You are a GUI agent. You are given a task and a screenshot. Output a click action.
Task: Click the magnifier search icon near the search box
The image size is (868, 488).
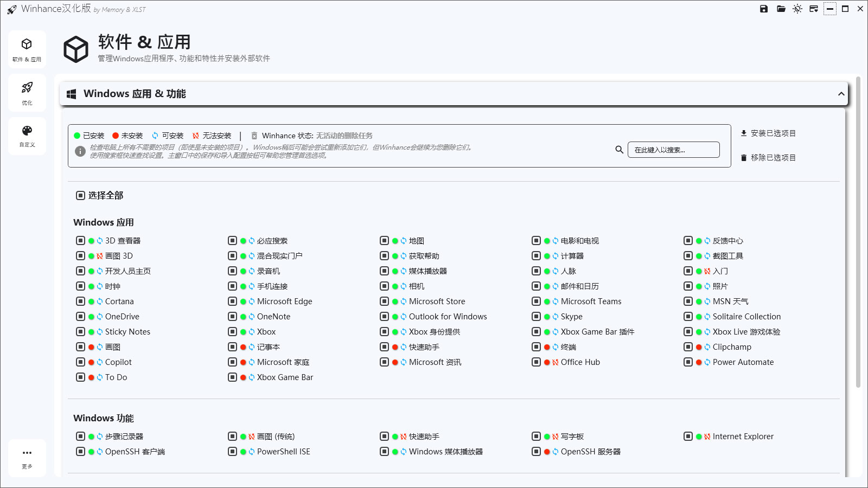pos(619,150)
